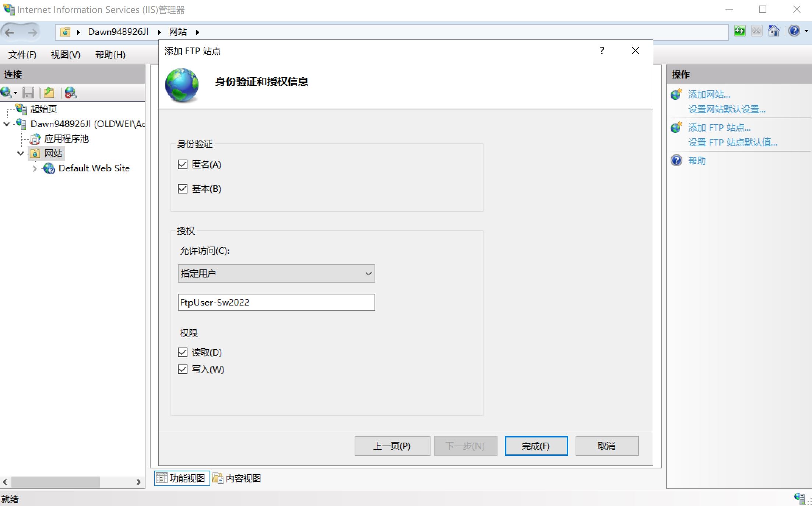
Task: Click the forward navigation arrow
Action: (x=32, y=32)
